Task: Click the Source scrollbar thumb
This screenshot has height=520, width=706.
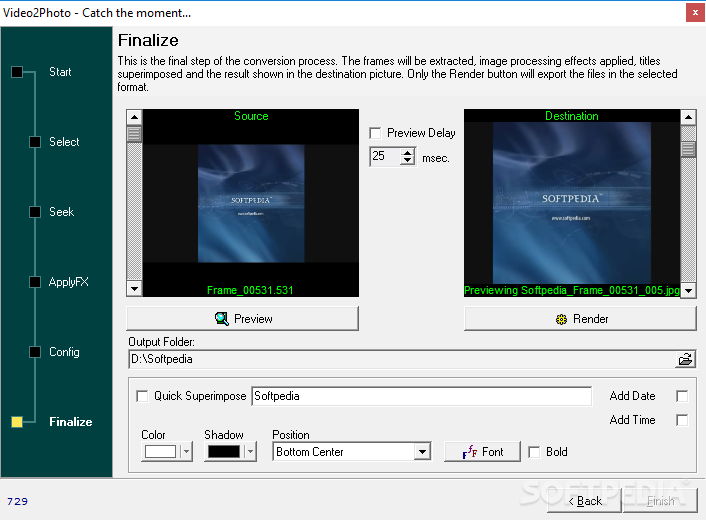Action: click(134, 134)
